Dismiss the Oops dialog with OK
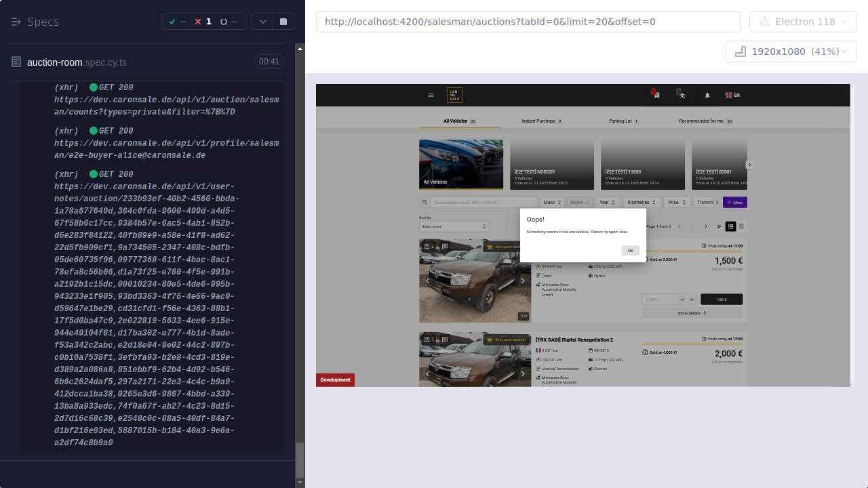 [630, 250]
